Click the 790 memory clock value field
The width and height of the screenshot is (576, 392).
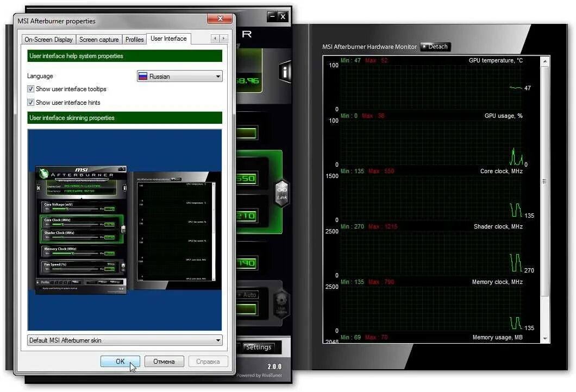click(247, 263)
